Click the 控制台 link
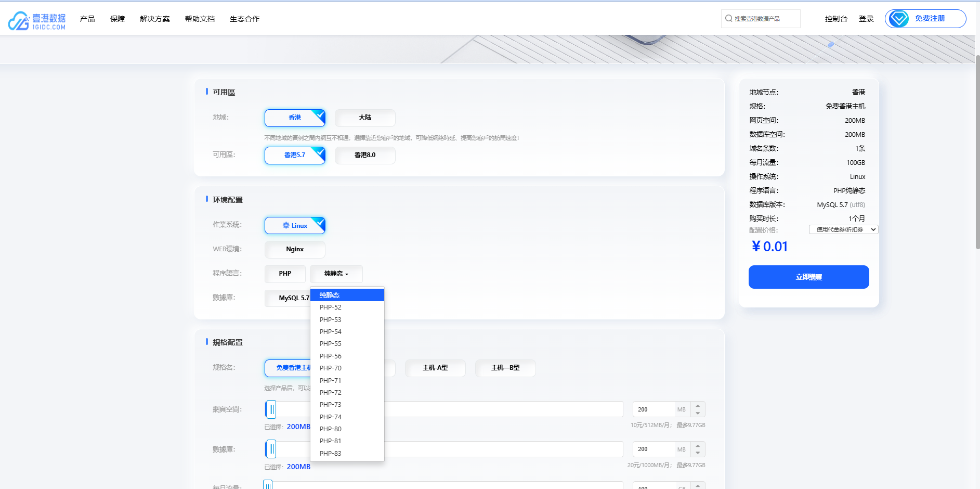Viewport: 980px width, 489px height. (836, 19)
